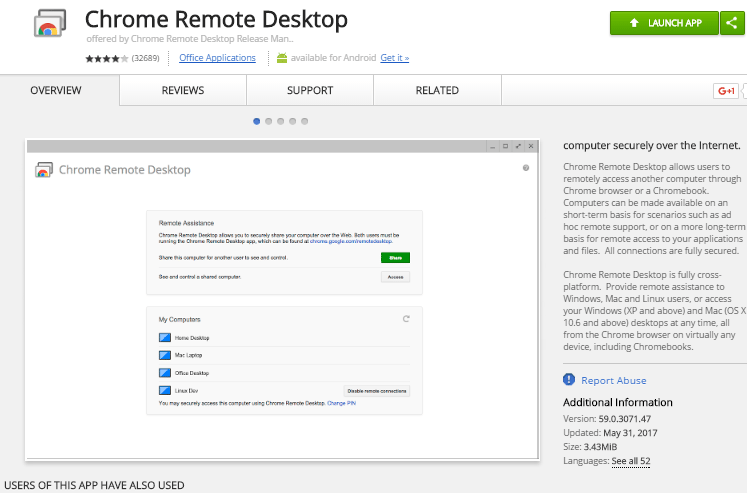Viewport: 747px width, 493px height.
Task: Open the See all 52 languages link
Action: [x=631, y=461]
